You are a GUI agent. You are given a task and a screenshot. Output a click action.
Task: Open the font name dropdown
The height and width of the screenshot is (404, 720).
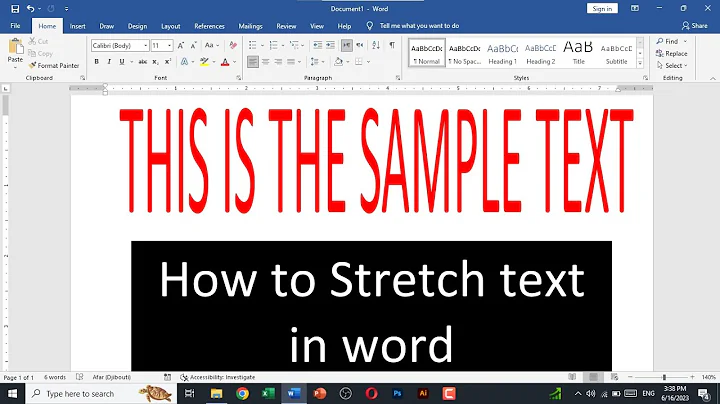[x=146, y=45]
